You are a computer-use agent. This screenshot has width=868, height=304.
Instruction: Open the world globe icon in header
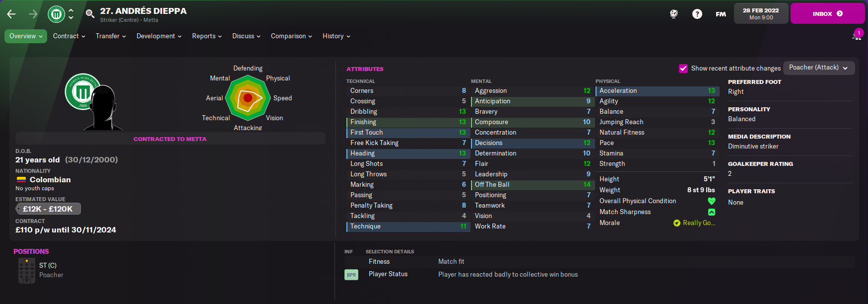[x=673, y=14]
